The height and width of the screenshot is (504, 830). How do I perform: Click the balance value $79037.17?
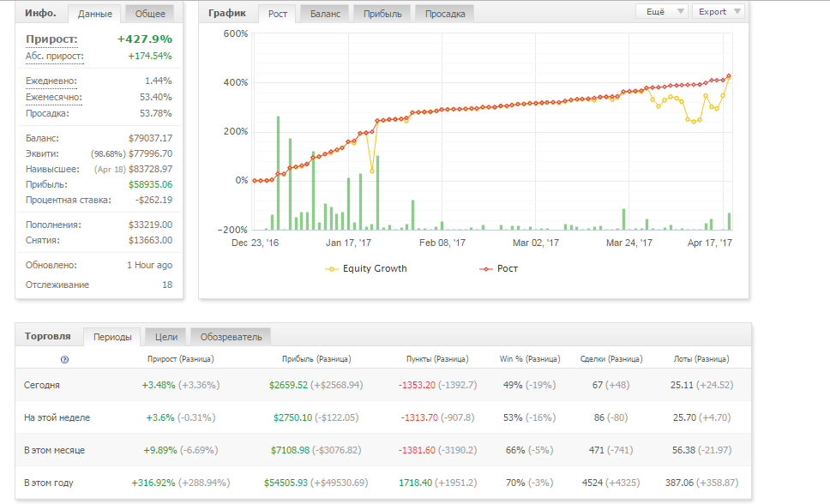pyautogui.click(x=150, y=138)
